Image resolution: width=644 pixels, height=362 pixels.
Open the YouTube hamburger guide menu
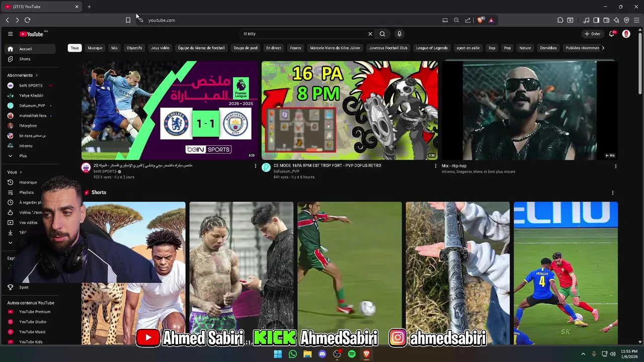coord(10,34)
